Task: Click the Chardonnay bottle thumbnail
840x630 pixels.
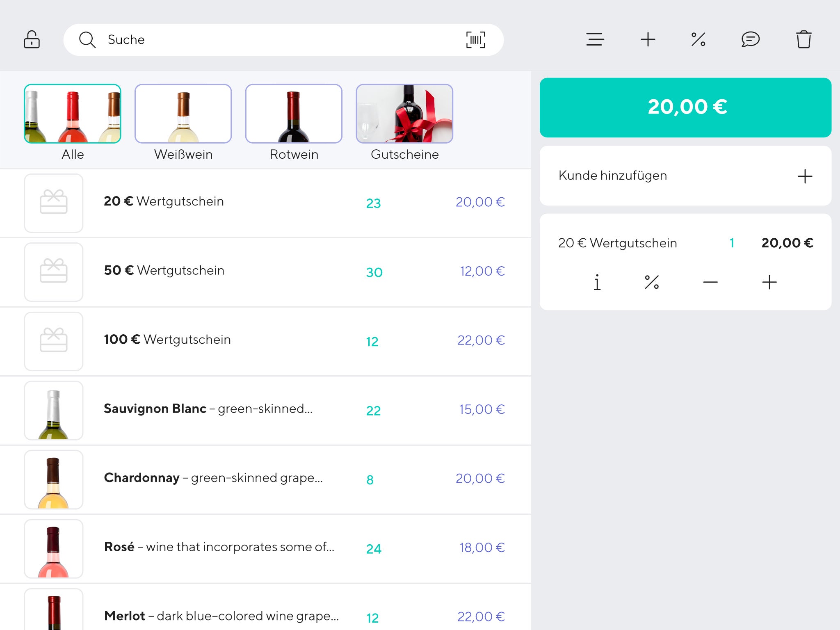Action: pyautogui.click(x=54, y=479)
